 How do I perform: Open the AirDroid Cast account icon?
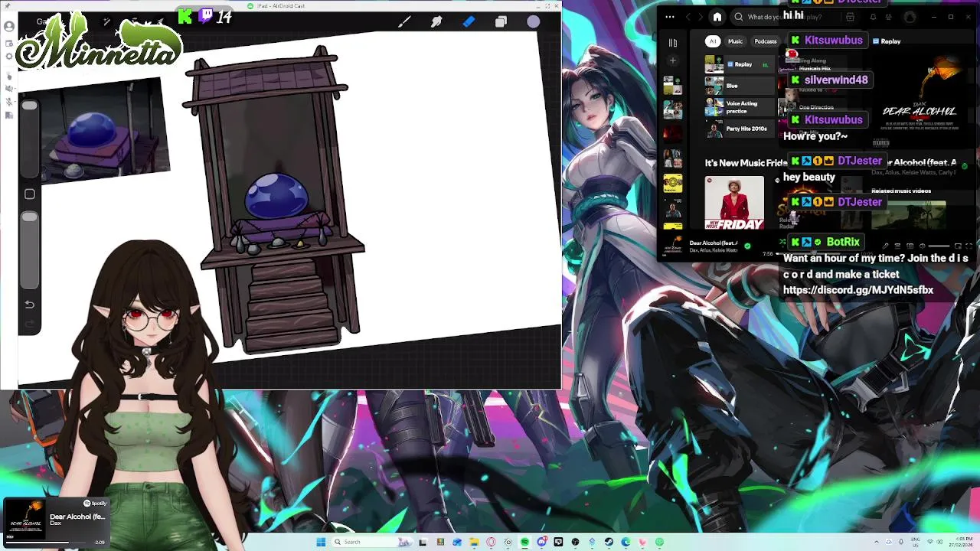9,26
